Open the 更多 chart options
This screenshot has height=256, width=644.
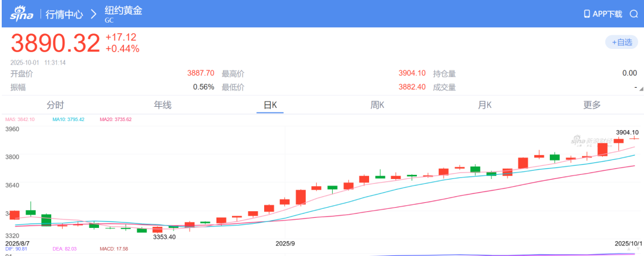tap(592, 105)
